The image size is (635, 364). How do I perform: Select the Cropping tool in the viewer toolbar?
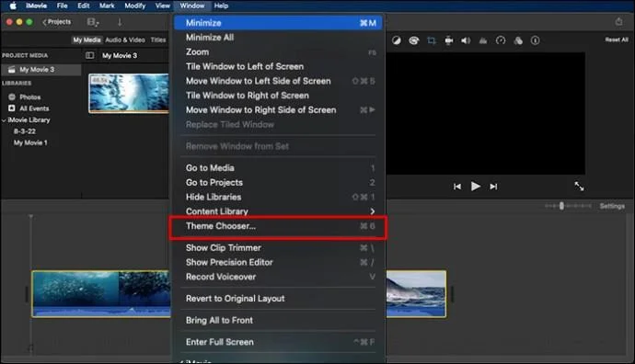432,40
